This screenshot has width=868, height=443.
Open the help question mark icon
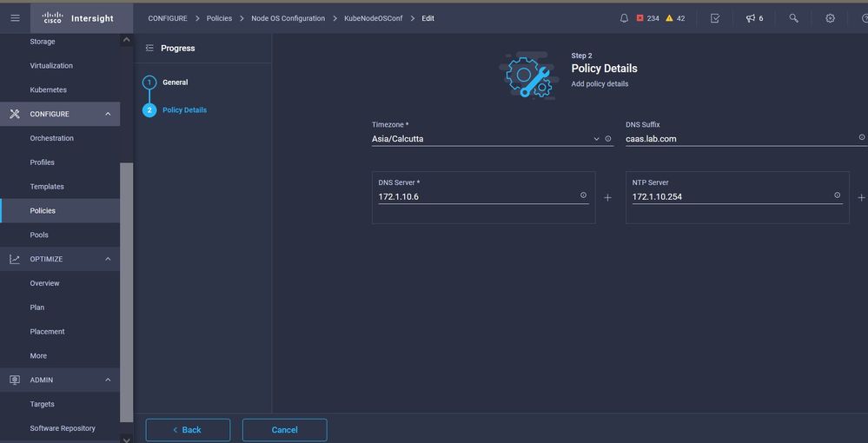coord(865,18)
